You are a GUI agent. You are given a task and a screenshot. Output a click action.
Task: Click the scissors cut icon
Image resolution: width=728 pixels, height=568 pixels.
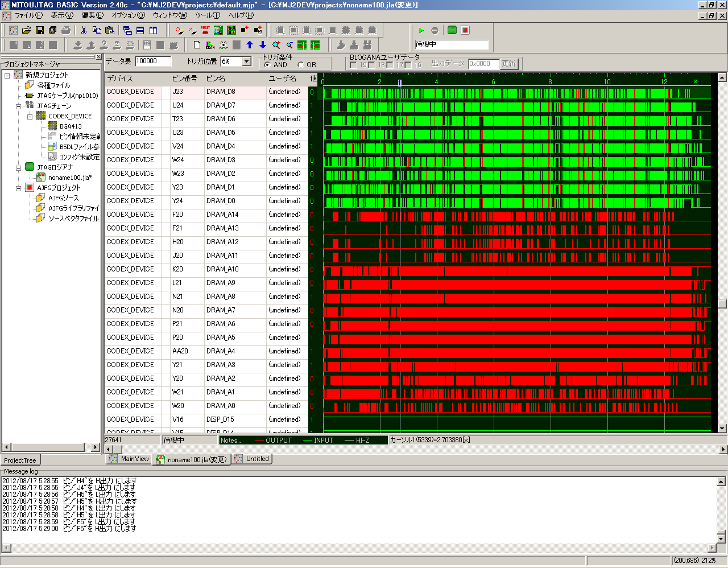coord(84,30)
